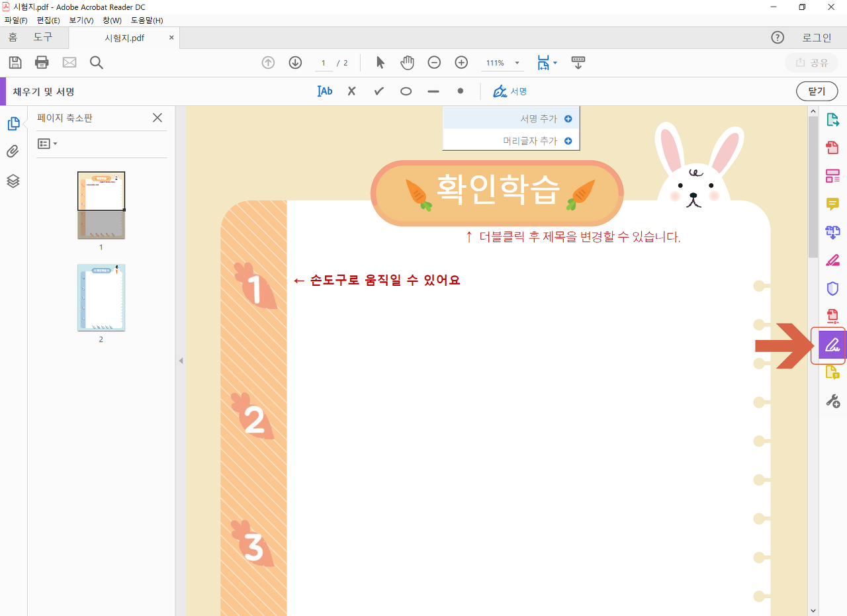Open the 파일(F) menu
The image size is (847, 616).
pyautogui.click(x=16, y=21)
